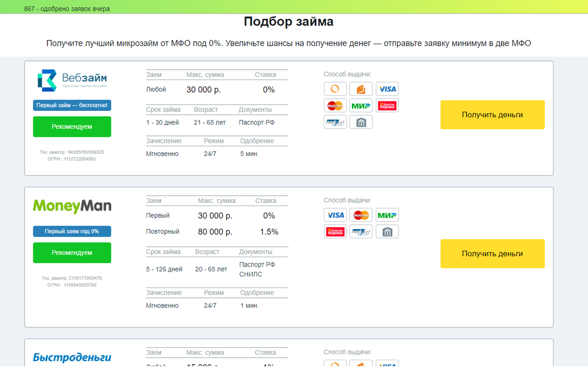This screenshot has height=368, width=588.
Task: Click 'Любой' loan type in Вебзайм row
Action: (x=156, y=90)
